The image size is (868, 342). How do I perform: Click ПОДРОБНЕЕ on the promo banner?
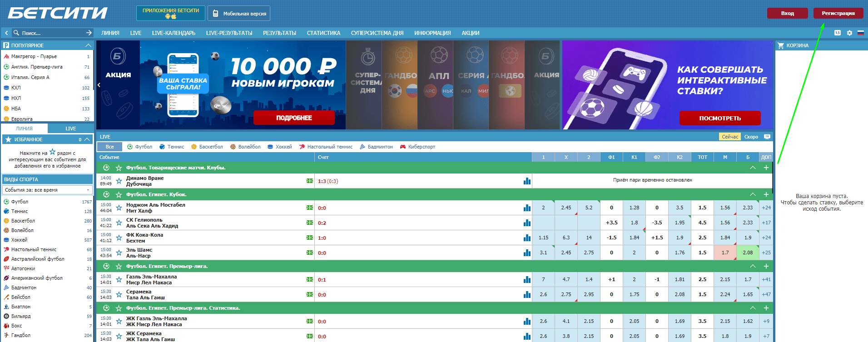[294, 118]
